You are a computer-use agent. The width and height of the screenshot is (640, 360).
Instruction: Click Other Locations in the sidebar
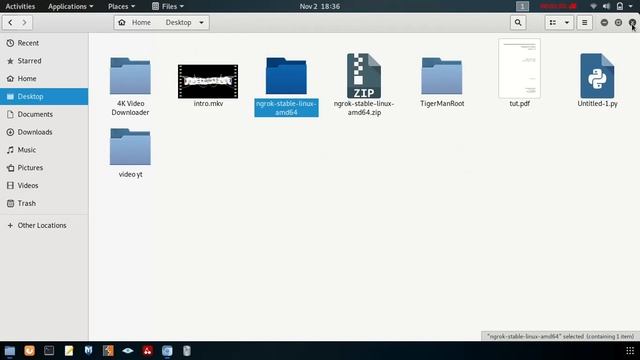(44, 225)
